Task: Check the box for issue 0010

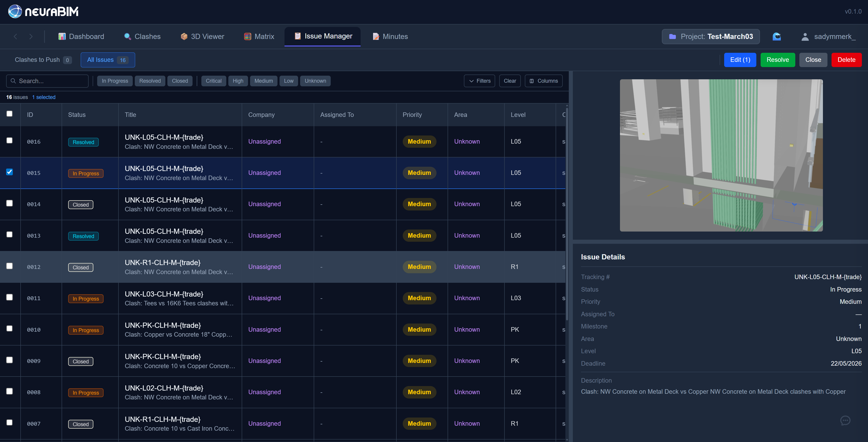Action: tap(10, 328)
